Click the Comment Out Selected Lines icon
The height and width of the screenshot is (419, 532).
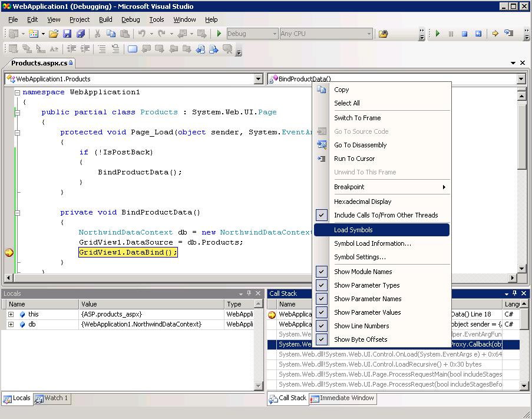pyautogui.click(x=102, y=49)
